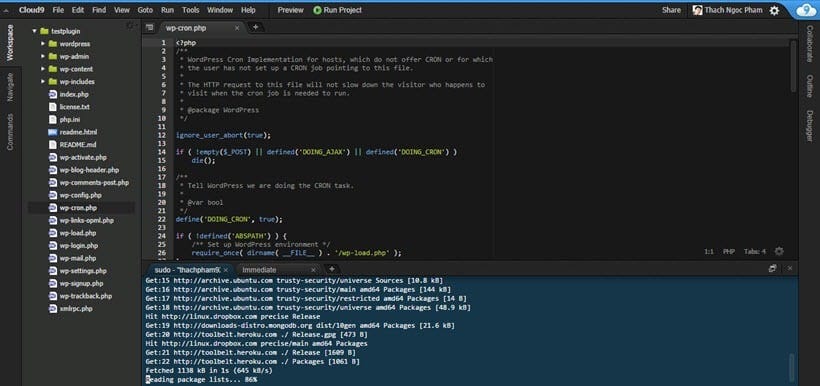This screenshot has width=820, height=386.
Task: Open file tree settings gear icon
Action: coord(130,25)
